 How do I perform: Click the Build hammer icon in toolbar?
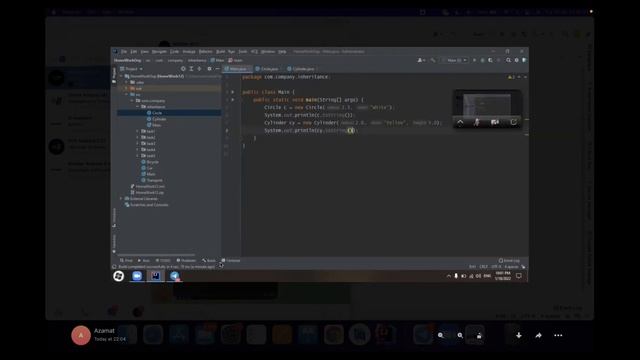tap(433, 60)
